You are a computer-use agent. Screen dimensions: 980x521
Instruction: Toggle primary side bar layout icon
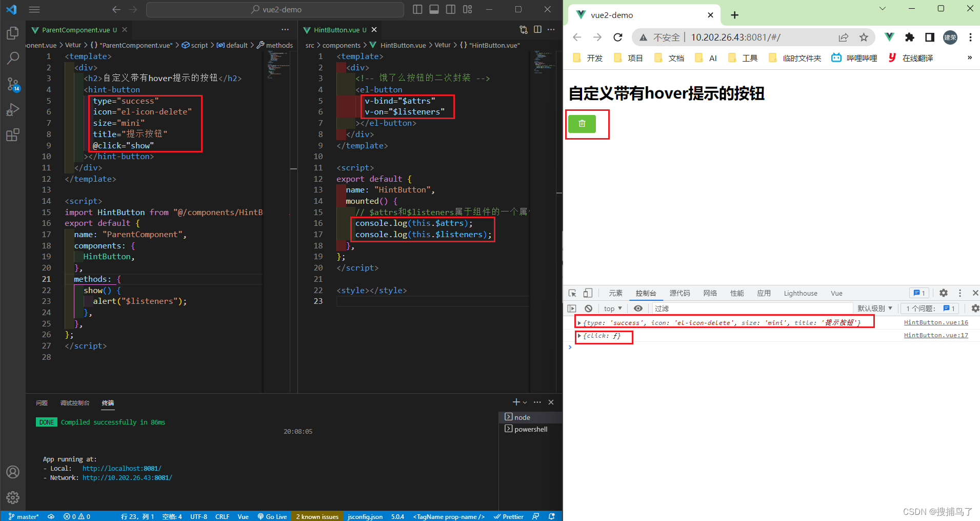tap(417, 9)
